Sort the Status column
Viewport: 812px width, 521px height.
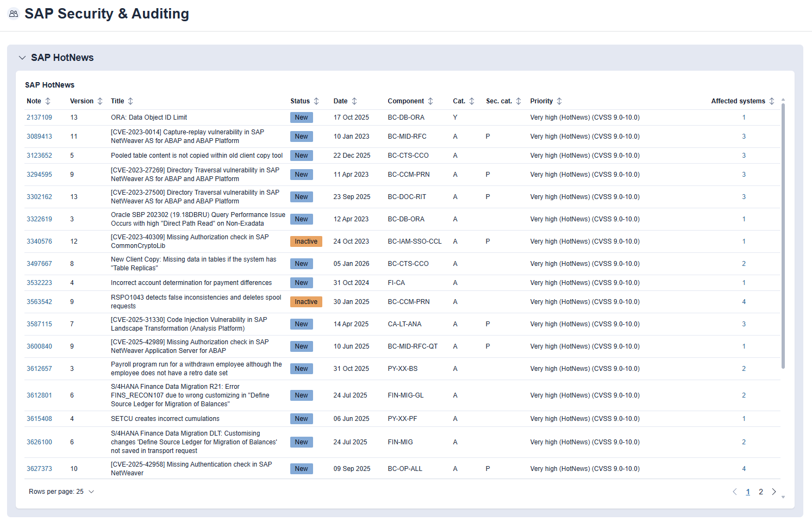(x=316, y=101)
